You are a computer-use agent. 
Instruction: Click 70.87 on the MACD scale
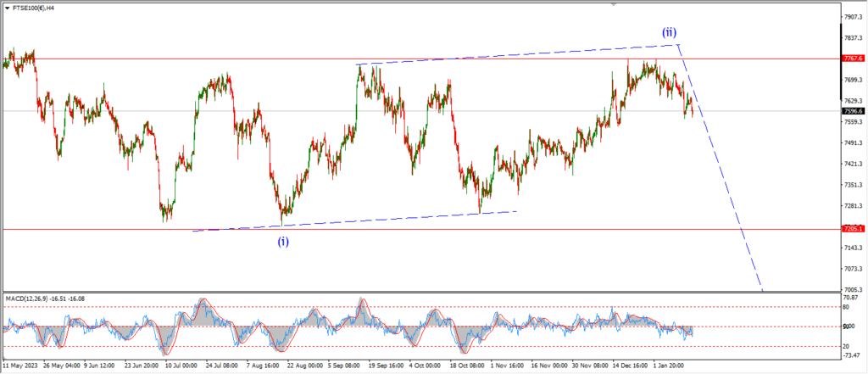tap(849, 299)
